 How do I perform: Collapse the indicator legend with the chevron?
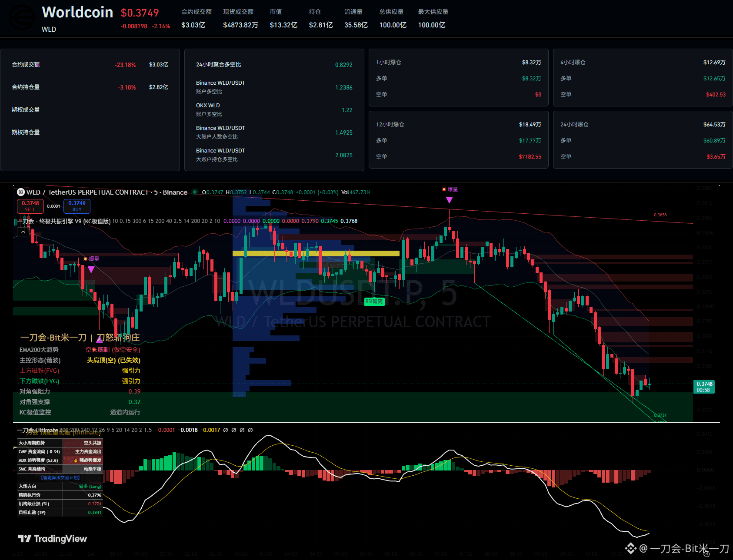[x=23, y=232]
